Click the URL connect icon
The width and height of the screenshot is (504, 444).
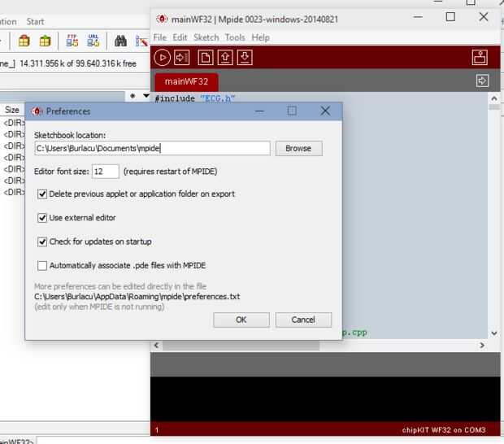coord(93,41)
